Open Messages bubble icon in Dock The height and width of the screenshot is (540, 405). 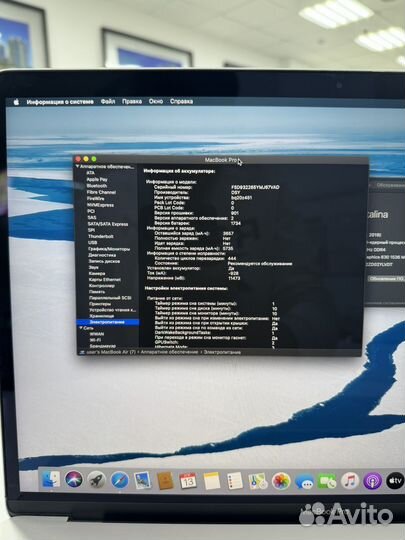tap(304, 481)
